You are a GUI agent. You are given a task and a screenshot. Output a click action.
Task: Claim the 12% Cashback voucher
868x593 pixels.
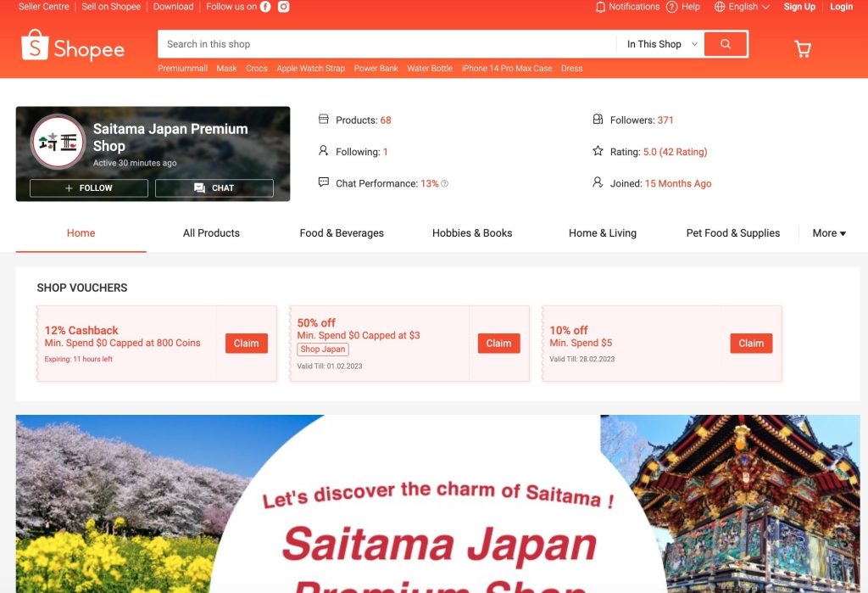[247, 343]
